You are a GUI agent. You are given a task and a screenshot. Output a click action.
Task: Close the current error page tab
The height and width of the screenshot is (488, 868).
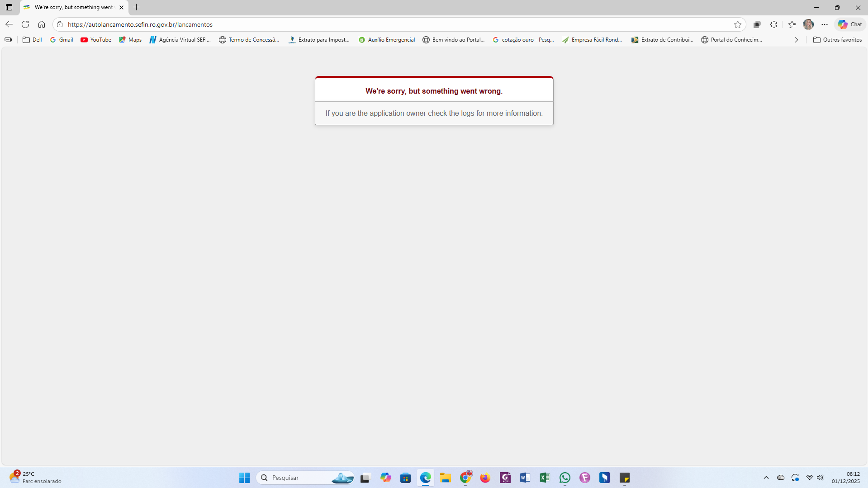pos(121,7)
